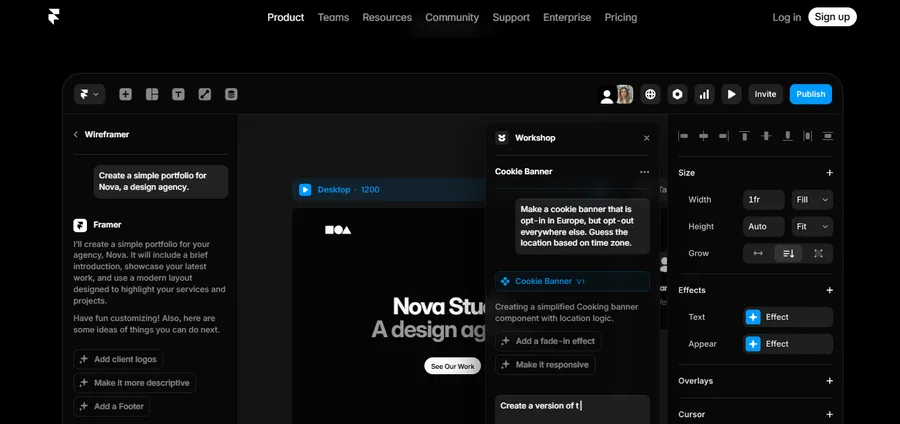The image size is (900, 424).
Task: Select the Layout tool icon in the toolbar
Action: (x=152, y=95)
